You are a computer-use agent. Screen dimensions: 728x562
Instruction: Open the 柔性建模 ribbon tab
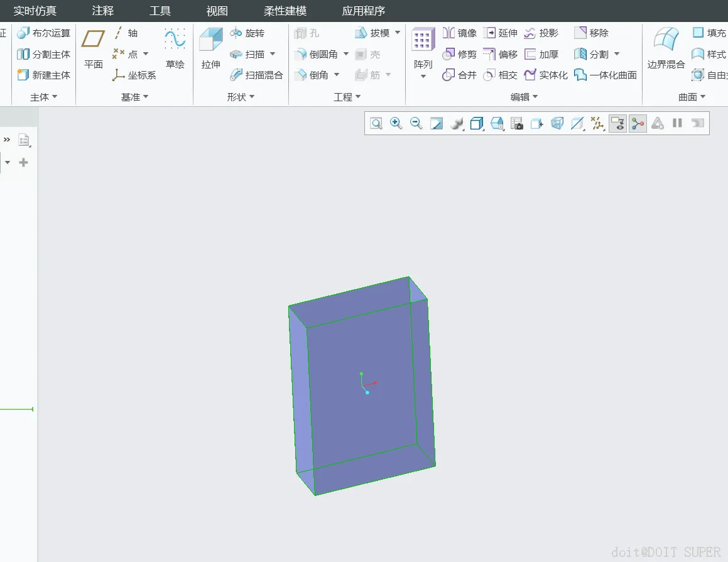tap(285, 11)
